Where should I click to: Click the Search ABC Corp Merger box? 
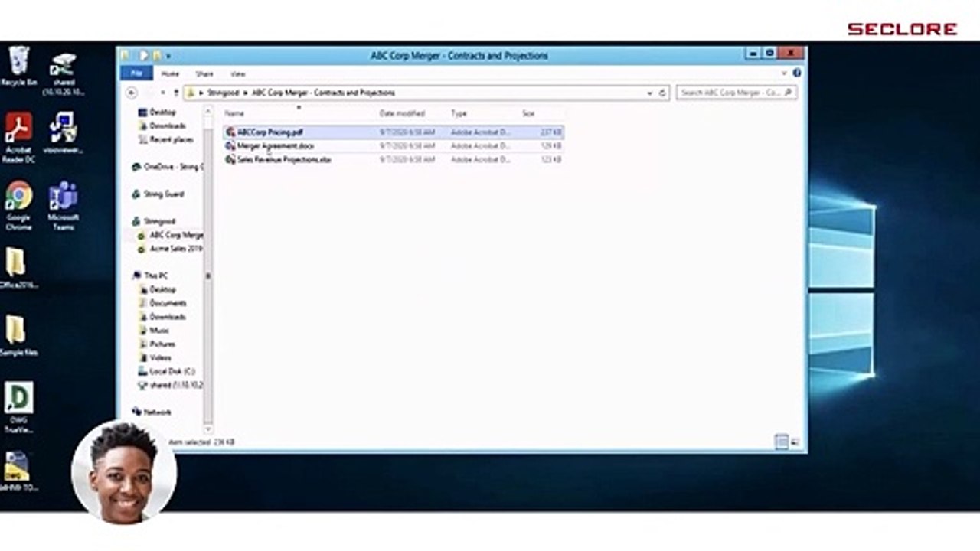pos(737,93)
